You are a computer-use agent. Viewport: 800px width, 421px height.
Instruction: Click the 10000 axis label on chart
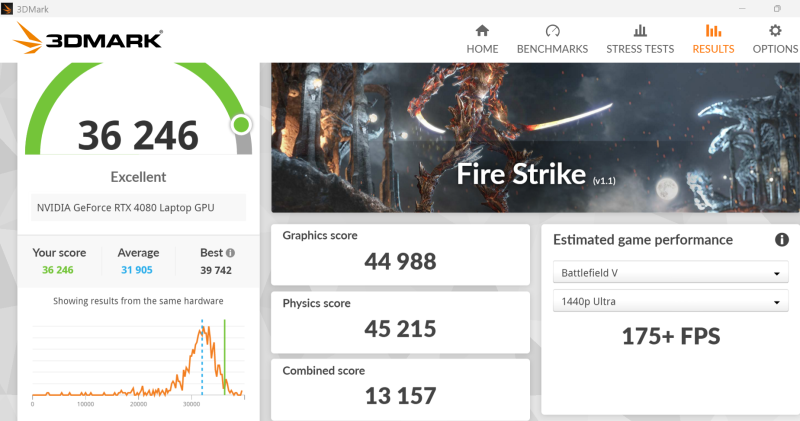[x=86, y=404]
